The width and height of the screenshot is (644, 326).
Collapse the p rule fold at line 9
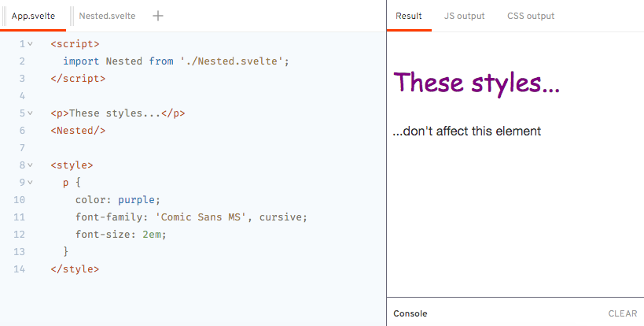31,183
